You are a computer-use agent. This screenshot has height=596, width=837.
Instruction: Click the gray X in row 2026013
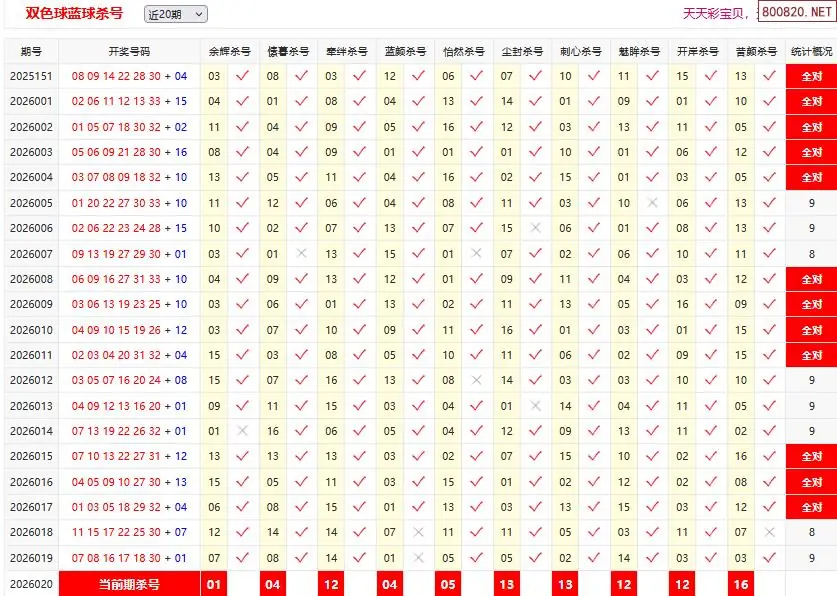pyautogui.click(x=535, y=406)
